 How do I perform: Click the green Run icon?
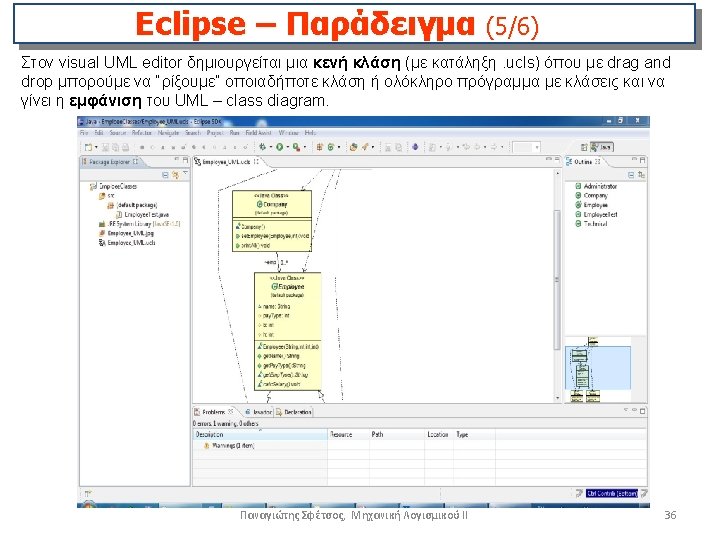(279, 147)
